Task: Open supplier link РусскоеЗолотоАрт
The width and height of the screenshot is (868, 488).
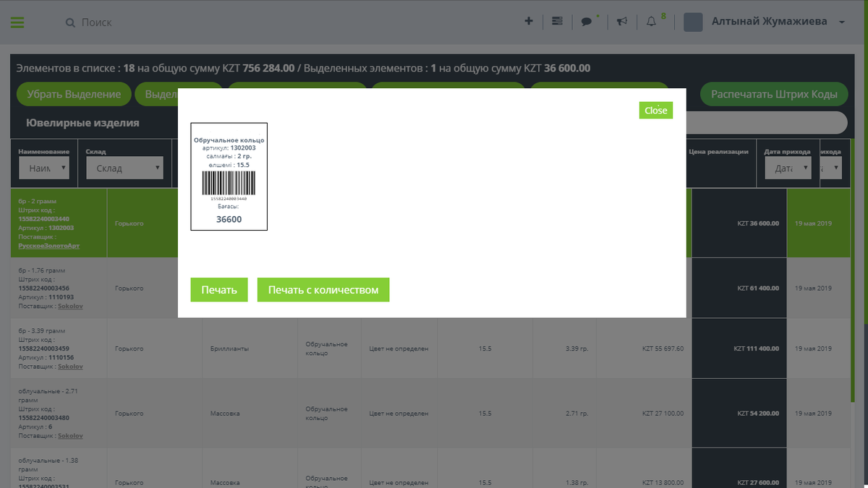Action: [x=49, y=246]
